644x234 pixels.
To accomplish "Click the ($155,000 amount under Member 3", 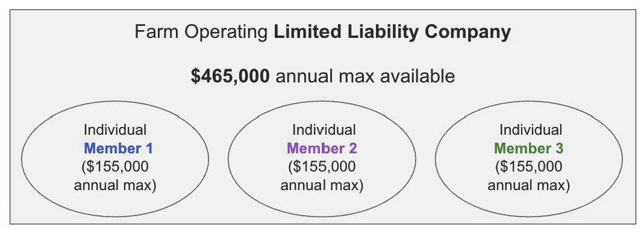I will click(x=529, y=167).
